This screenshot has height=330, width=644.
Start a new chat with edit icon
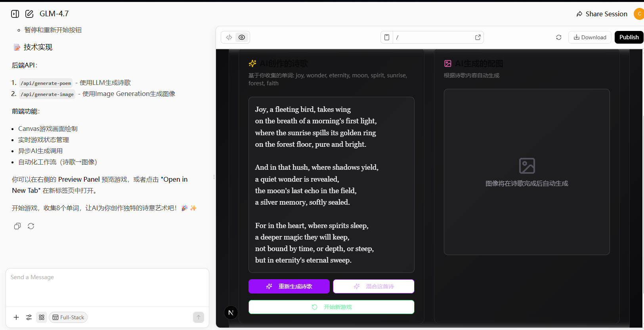tap(29, 14)
